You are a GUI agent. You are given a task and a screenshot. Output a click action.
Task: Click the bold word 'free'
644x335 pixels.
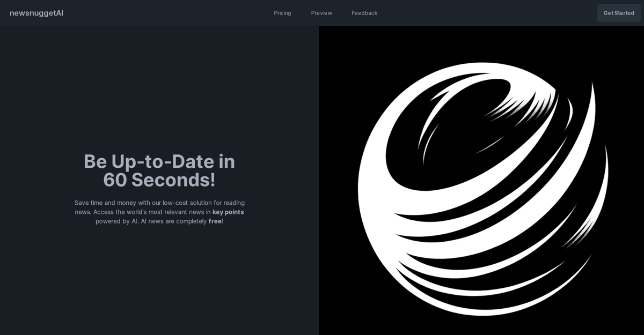(x=215, y=221)
